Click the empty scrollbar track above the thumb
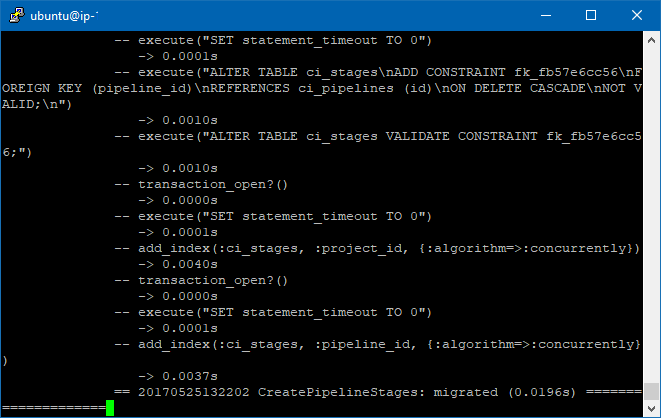This screenshot has height=418, width=661. coord(651,200)
